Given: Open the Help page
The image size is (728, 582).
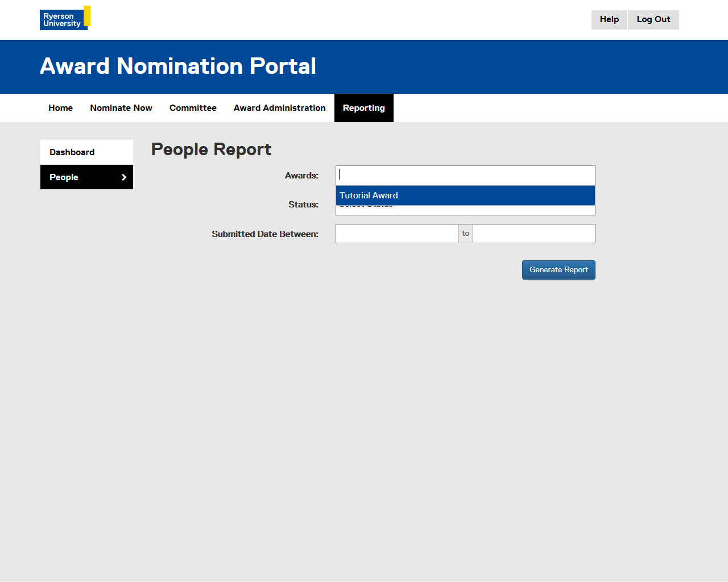Looking at the screenshot, I should click(x=609, y=19).
